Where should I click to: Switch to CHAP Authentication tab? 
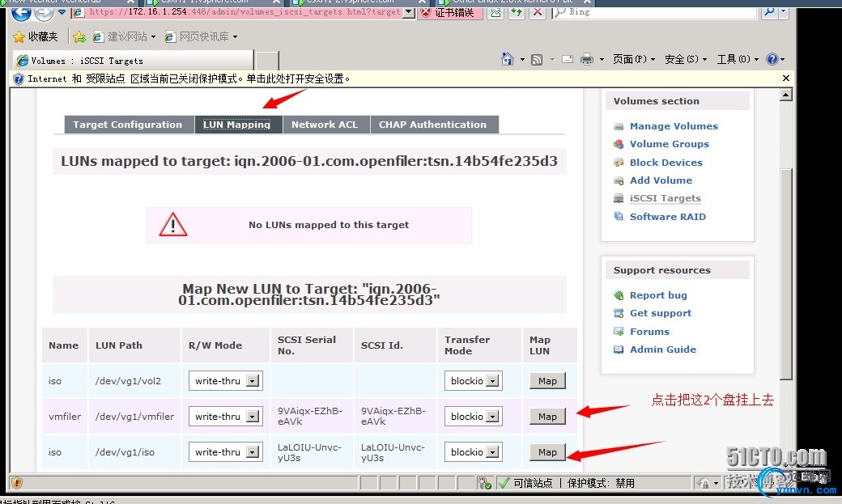pyautogui.click(x=433, y=125)
